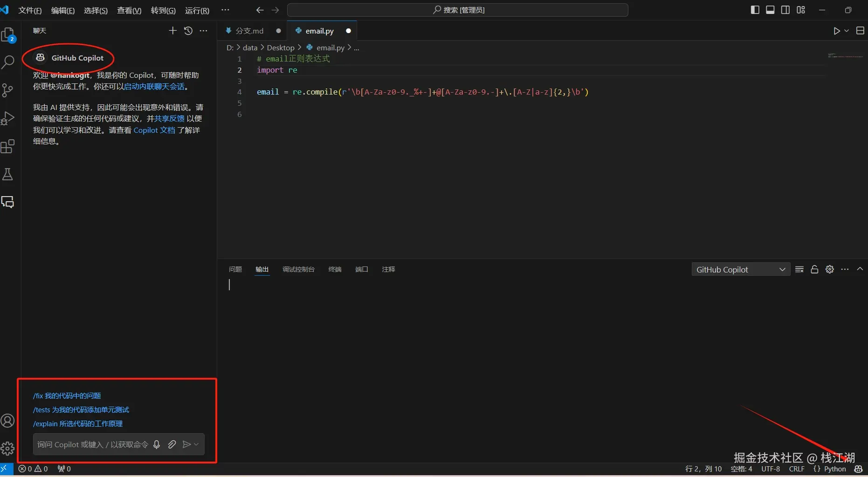Select GitHub Copilot output channel dropdown
The height and width of the screenshot is (477, 868).
(741, 269)
